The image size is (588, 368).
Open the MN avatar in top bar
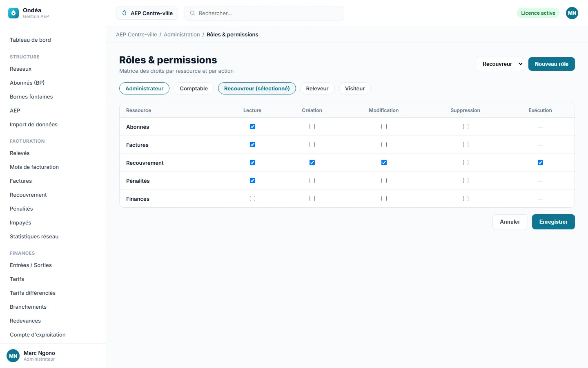click(x=572, y=13)
